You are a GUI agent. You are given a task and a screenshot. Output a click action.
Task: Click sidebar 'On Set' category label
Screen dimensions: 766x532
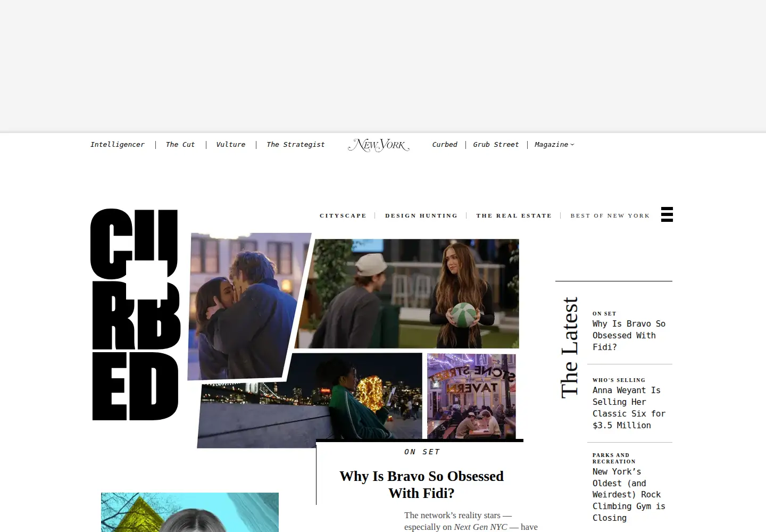(604, 314)
